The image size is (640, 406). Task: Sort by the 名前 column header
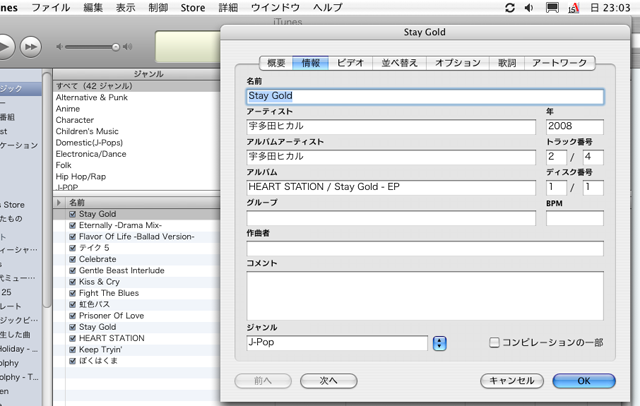pos(143,202)
